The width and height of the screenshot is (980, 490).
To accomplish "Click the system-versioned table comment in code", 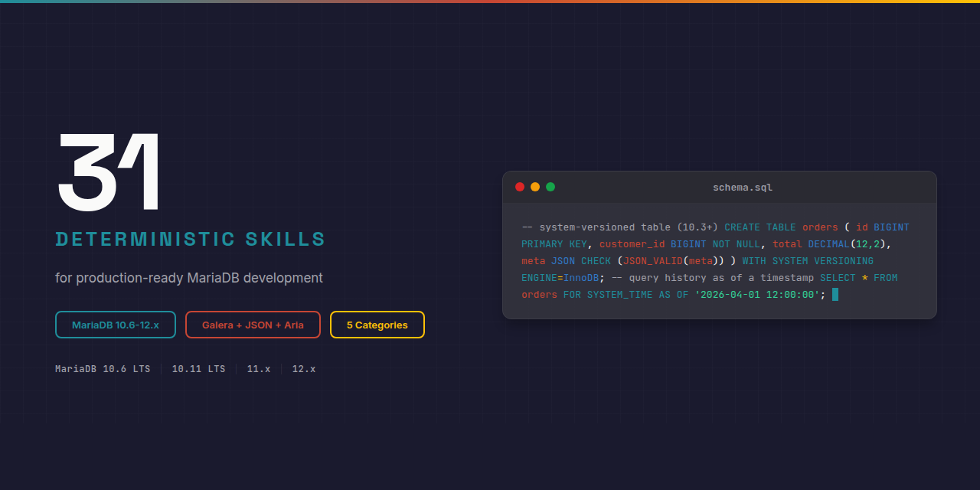I will [x=620, y=227].
